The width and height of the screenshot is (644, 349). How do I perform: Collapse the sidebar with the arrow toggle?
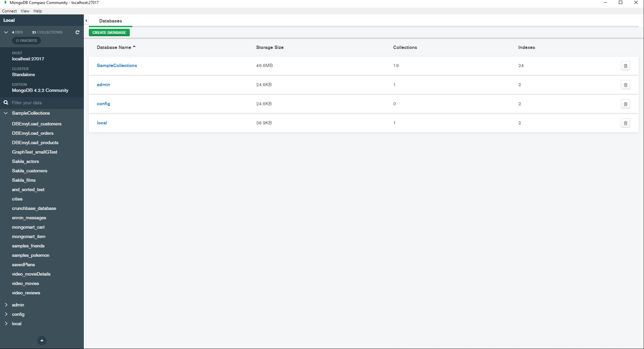pos(86,20)
